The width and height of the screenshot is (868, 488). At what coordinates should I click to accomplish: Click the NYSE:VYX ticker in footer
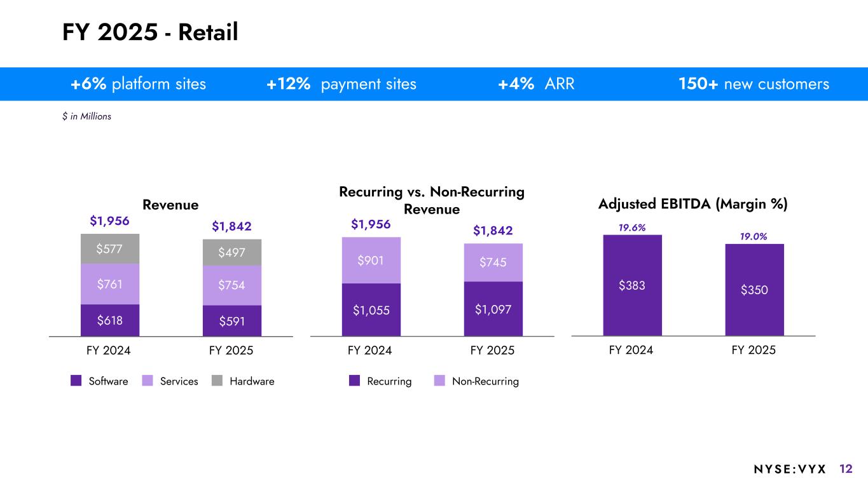point(790,469)
